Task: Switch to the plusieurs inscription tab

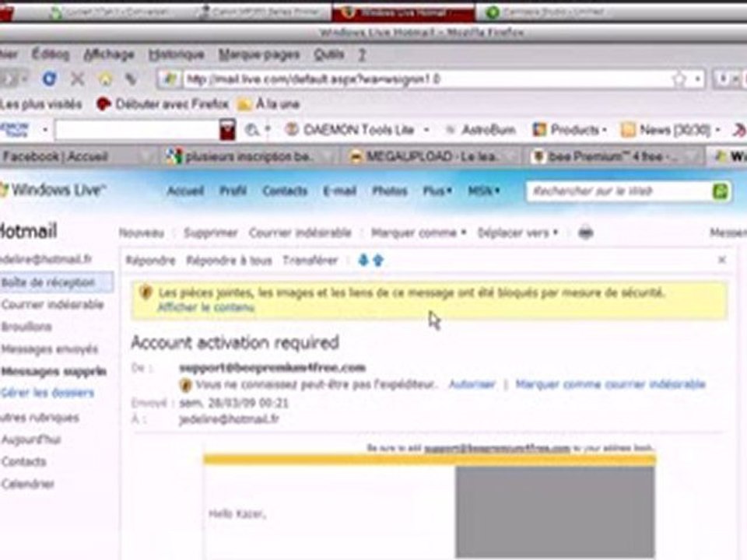Action: 247,156
